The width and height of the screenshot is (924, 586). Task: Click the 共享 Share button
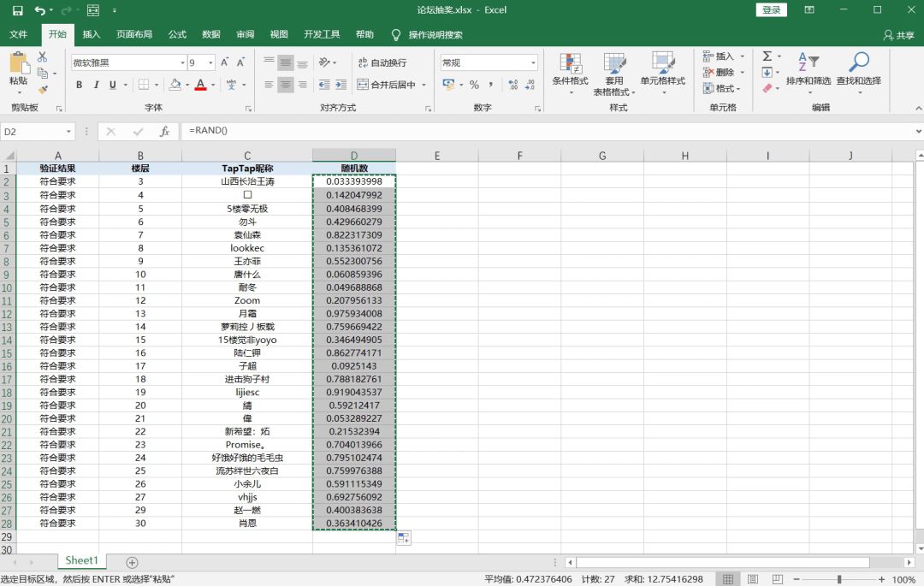[x=898, y=35]
